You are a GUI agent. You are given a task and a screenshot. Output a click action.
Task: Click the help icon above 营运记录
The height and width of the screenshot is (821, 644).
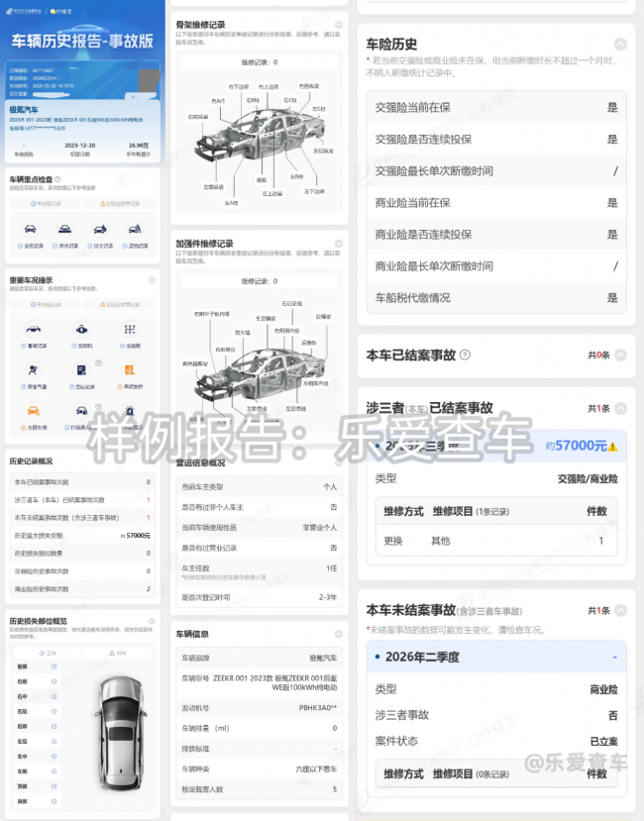pos(98,362)
